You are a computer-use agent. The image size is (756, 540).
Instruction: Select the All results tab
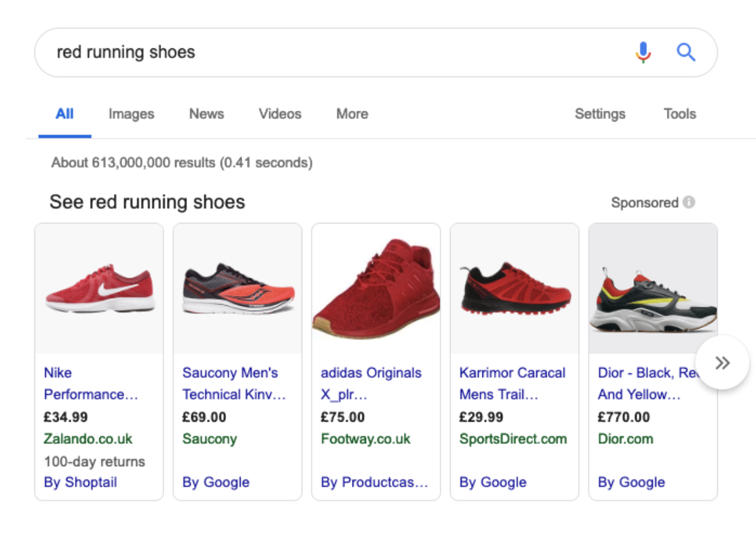point(64,114)
